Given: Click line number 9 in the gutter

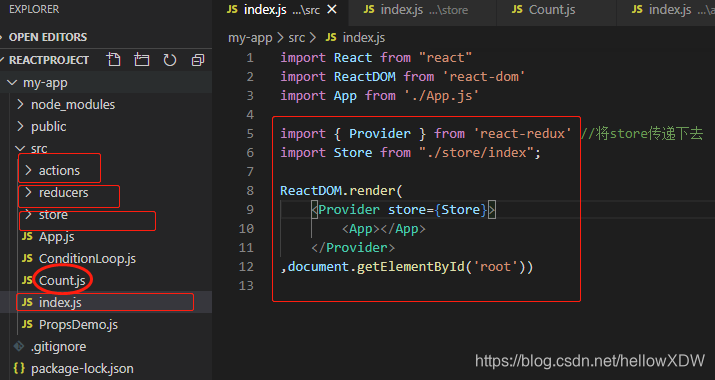Looking at the screenshot, I should [250, 209].
